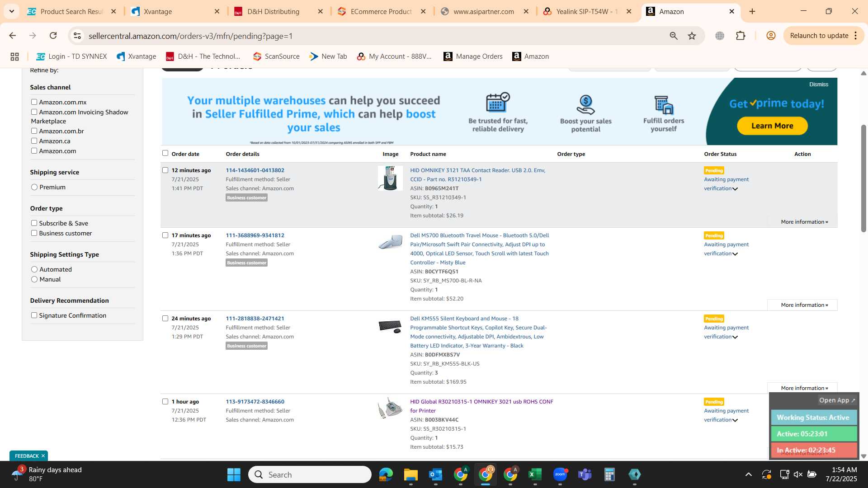The image size is (868, 488).
Task: Check Signature Confirmation filter
Action: tap(34, 315)
